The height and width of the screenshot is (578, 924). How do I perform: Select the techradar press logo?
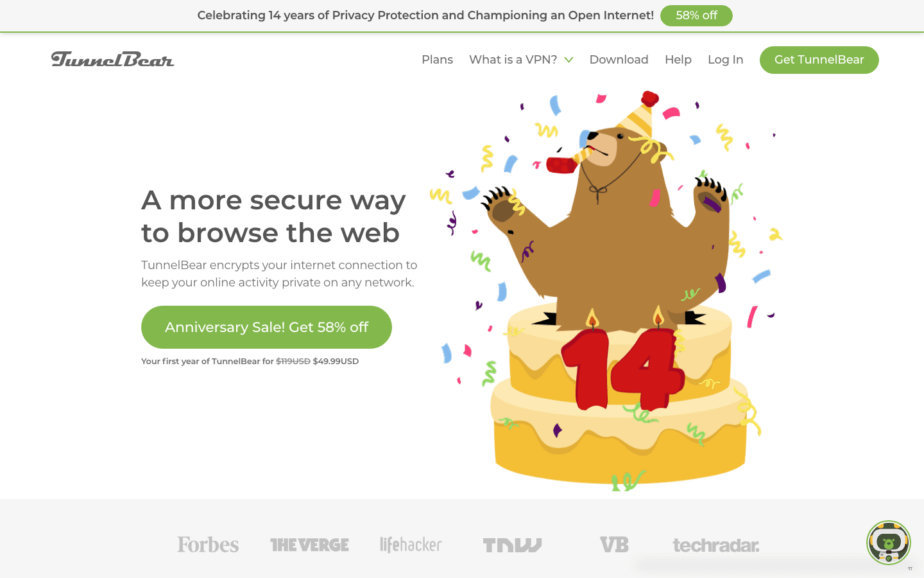[715, 544]
